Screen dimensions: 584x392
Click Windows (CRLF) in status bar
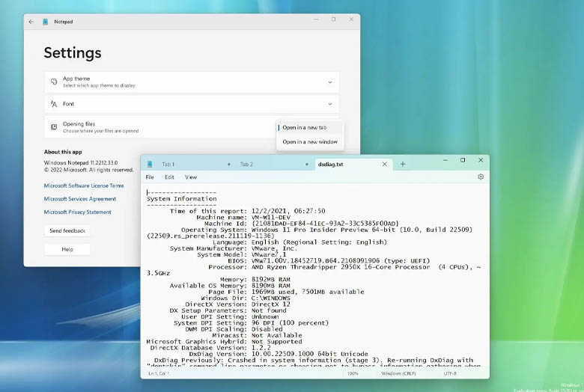pyautogui.click(x=398, y=373)
